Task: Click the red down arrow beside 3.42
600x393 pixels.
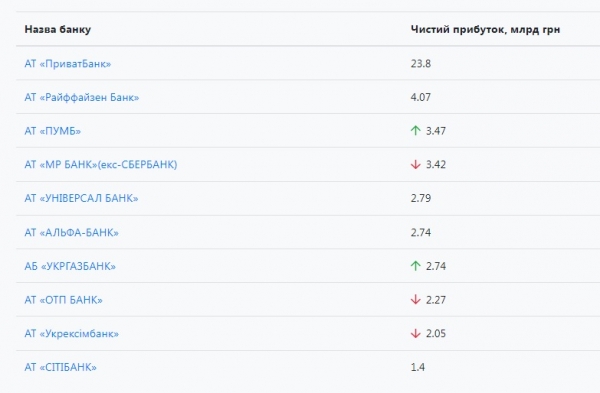Action: (416, 165)
